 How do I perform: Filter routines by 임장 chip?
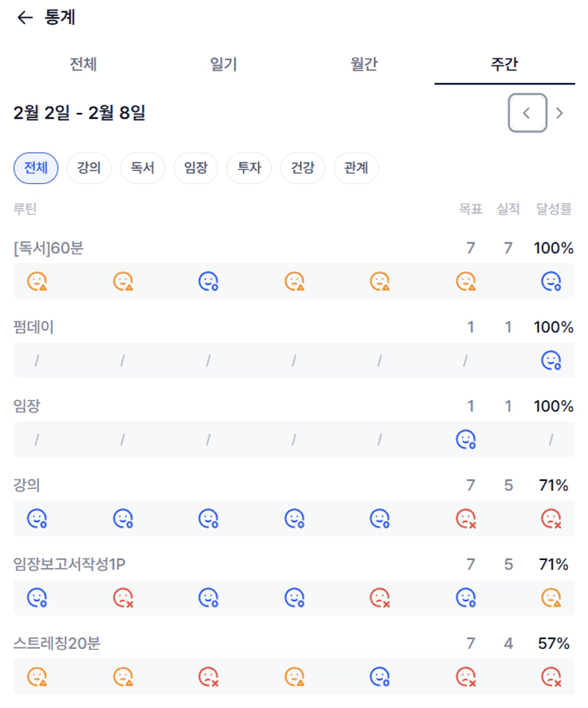coord(196,168)
